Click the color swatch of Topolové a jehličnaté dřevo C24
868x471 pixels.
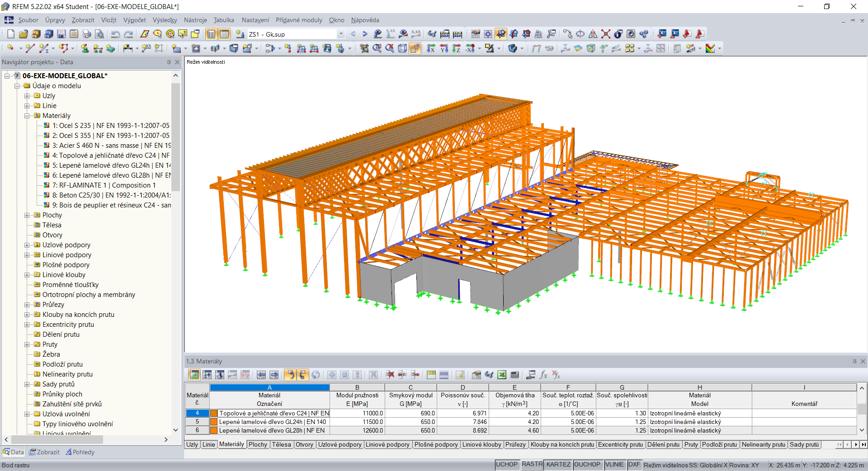214,413
